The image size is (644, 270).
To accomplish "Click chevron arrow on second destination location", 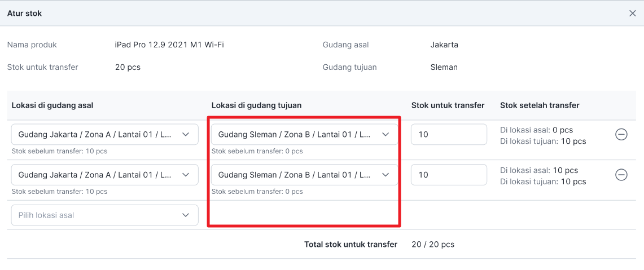I will click(x=385, y=174).
